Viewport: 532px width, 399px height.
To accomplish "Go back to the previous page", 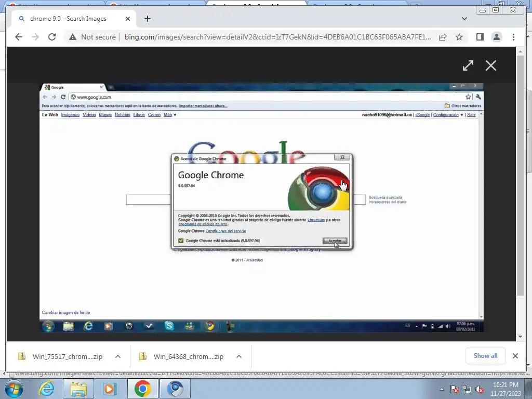I will (19, 37).
